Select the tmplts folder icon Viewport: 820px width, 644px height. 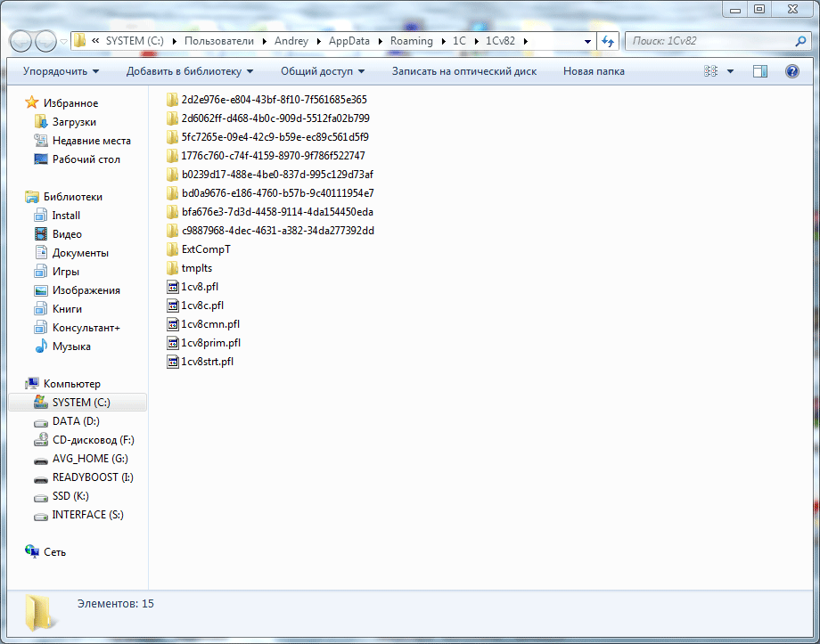(172, 268)
